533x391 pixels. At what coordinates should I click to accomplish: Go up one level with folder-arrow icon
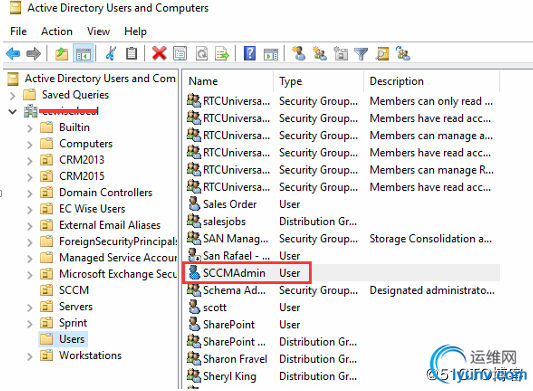tap(62, 53)
